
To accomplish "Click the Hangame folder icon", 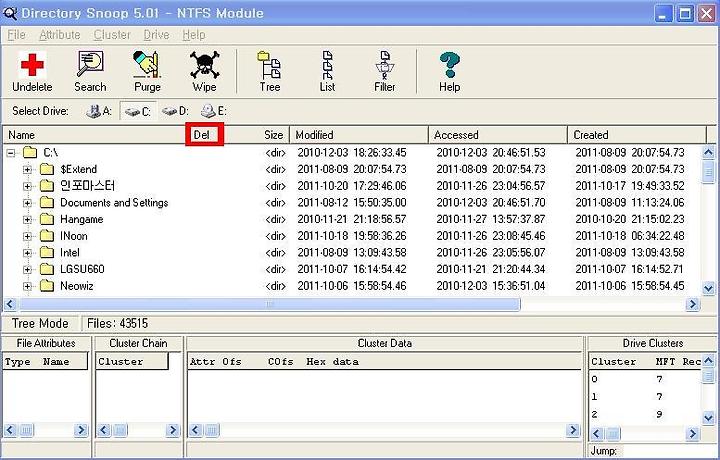I will click(x=46, y=219).
